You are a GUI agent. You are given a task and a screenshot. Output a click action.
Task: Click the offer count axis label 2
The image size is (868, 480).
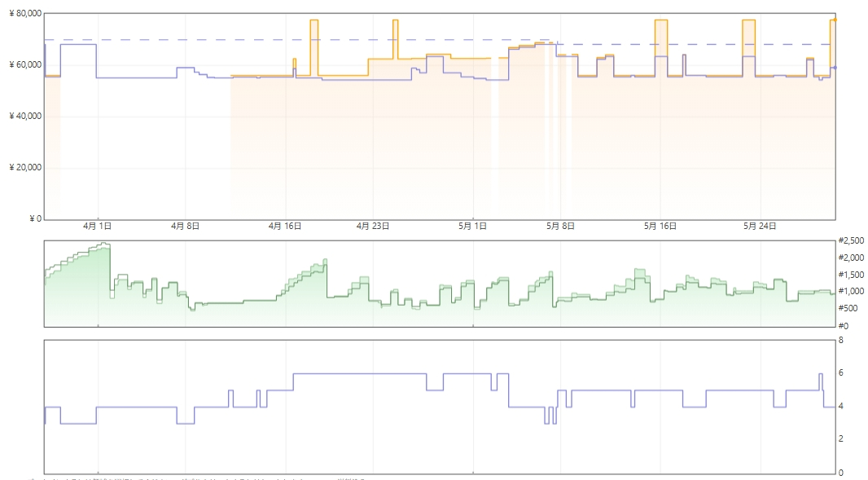pyautogui.click(x=841, y=438)
